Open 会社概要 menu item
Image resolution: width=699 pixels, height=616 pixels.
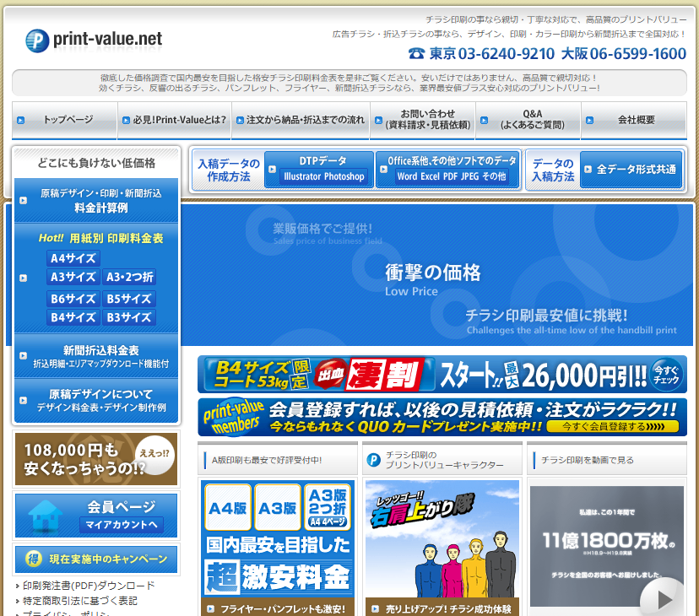[x=634, y=120]
